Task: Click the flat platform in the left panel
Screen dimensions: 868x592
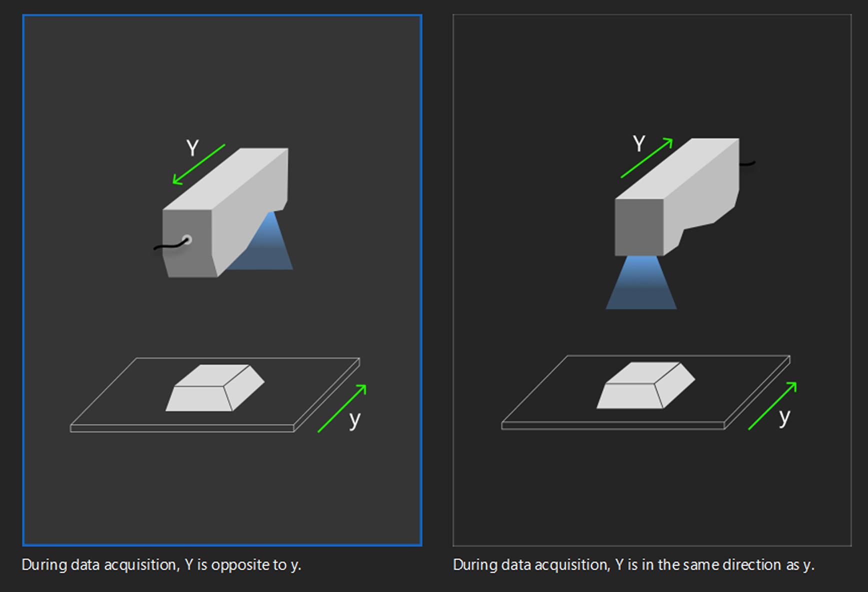Action: (215, 395)
